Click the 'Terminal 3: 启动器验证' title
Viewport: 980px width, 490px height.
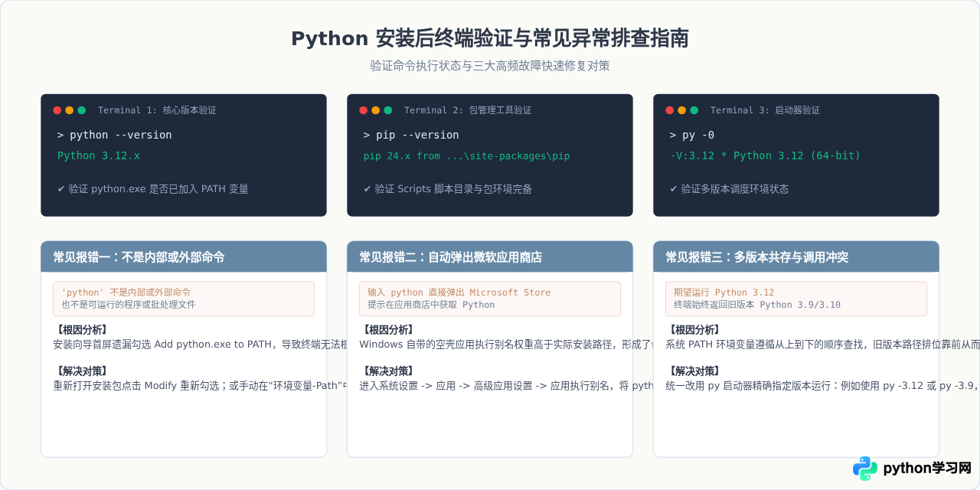(x=765, y=110)
